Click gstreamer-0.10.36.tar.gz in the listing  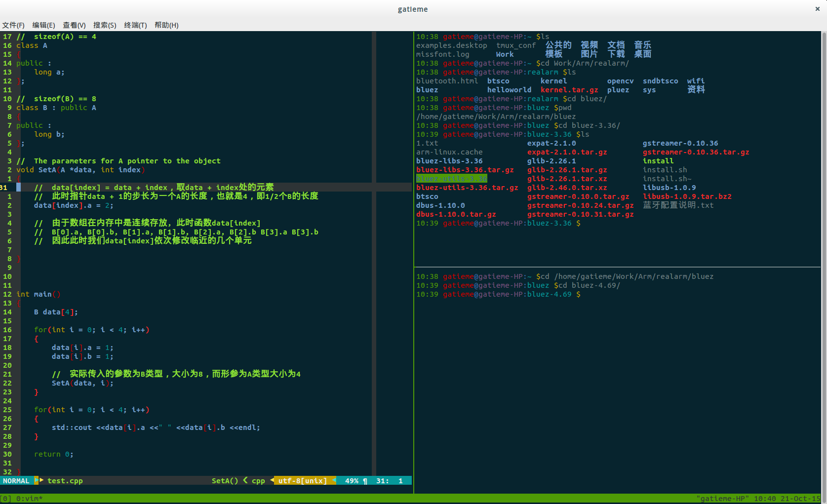(696, 152)
